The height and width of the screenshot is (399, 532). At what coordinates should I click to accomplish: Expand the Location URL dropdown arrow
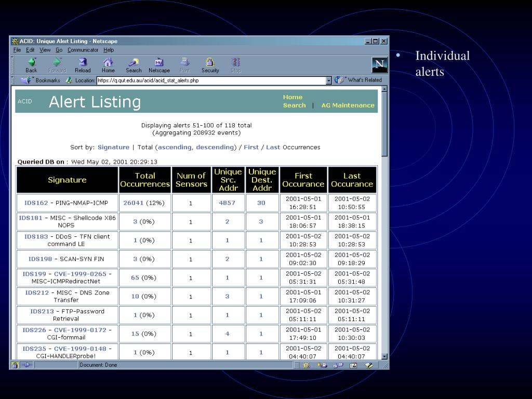click(x=328, y=81)
